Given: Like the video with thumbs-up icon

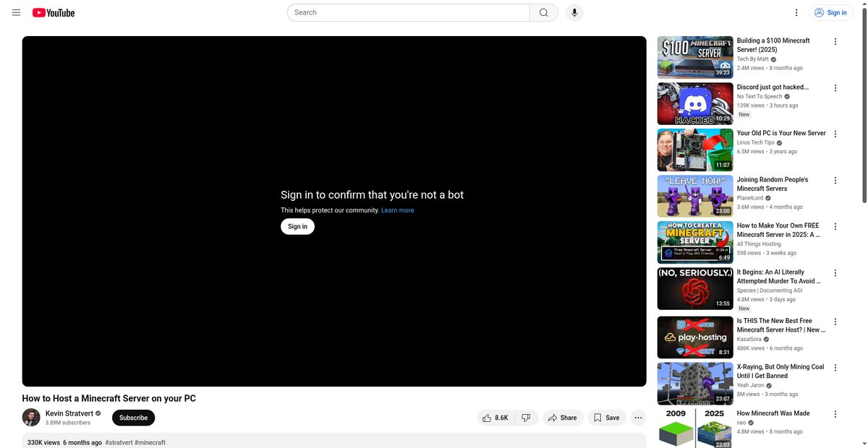Looking at the screenshot, I should (487, 418).
